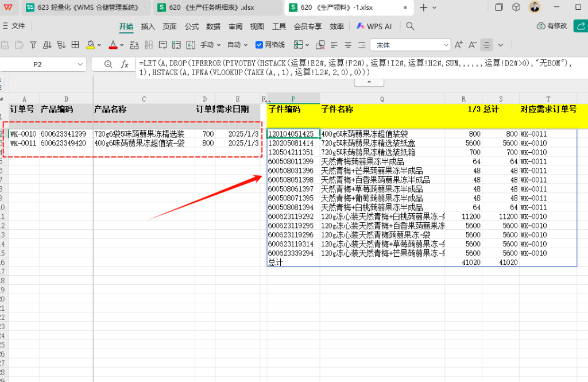Click the paste-as-values clipboard icon
588x382 pixels.
click(5, 45)
